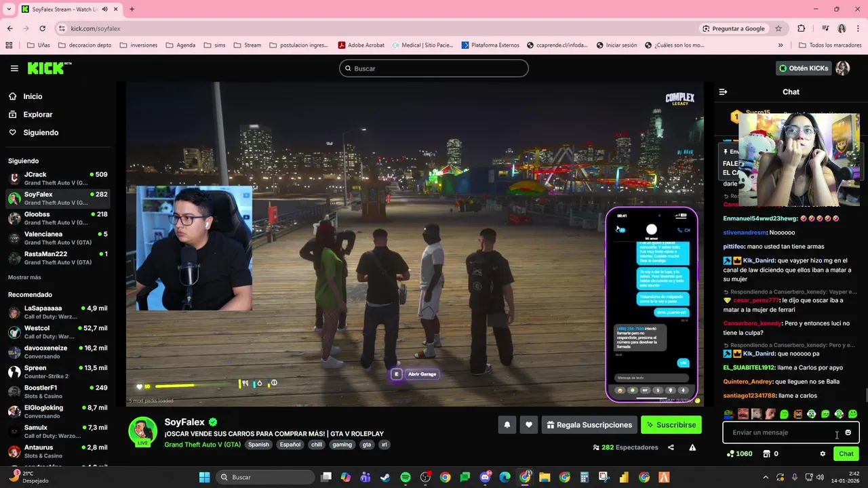This screenshot has height=488, width=868.
Task: Open the Kick shop store icon
Action: (767, 453)
